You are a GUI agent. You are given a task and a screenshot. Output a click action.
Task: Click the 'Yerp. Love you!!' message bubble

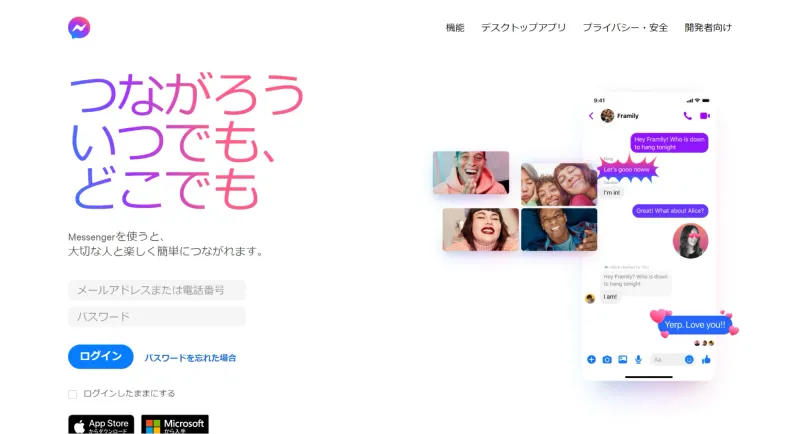coord(695,325)
